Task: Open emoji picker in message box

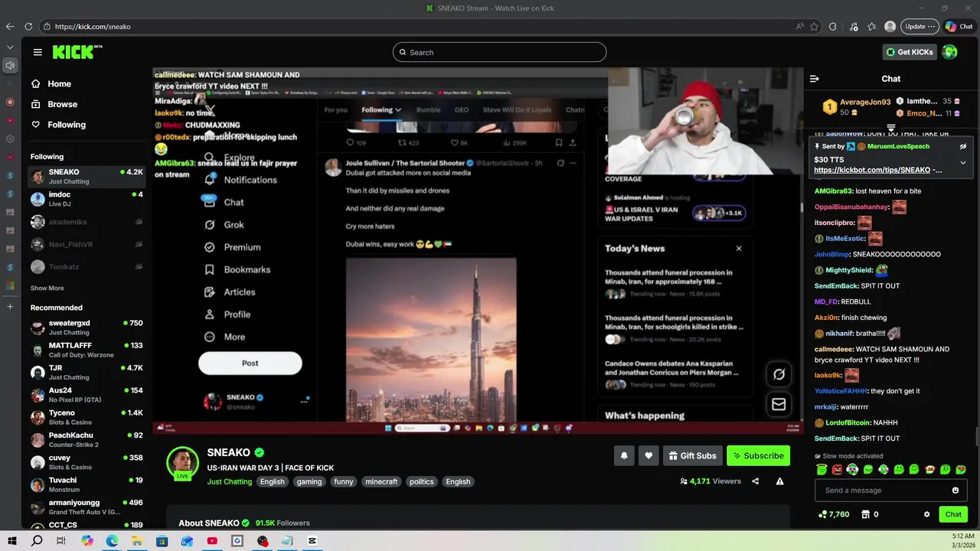Action: pos(955,491)
